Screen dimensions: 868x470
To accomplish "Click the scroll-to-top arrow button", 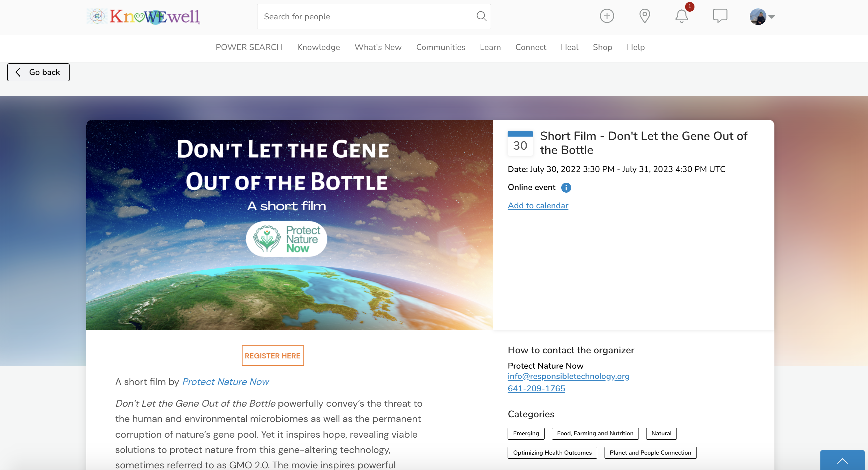I will pos(842,460).
